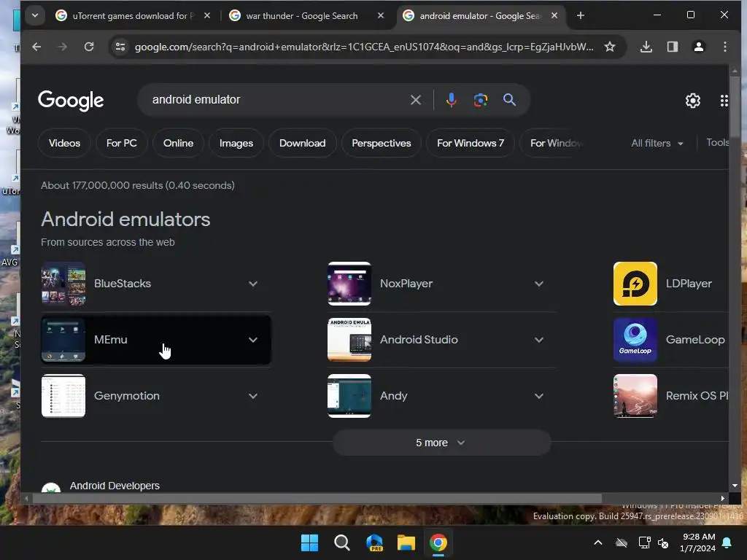Screen dimensions: 747x560
Task: Expand the Genymotion entry chevron
Action: coord(253,396)
